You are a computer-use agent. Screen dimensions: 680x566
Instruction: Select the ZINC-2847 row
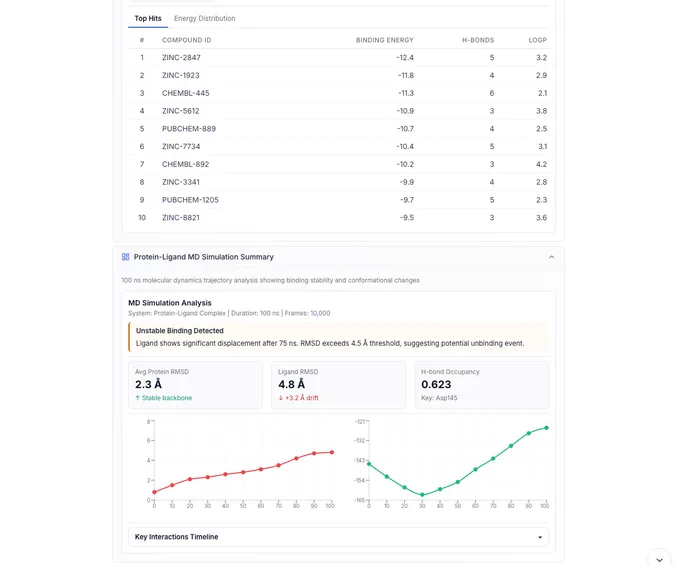tap(338, 58)
